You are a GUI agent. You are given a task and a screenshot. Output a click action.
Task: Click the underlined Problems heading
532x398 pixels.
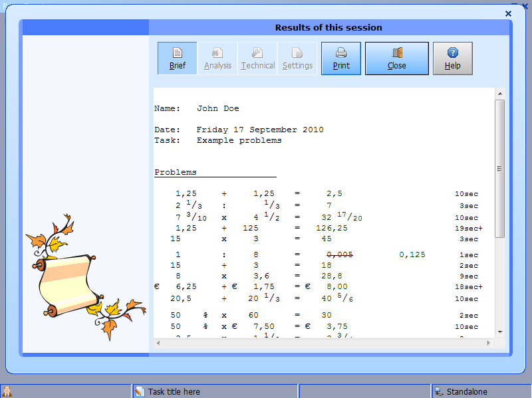(176, 172)
